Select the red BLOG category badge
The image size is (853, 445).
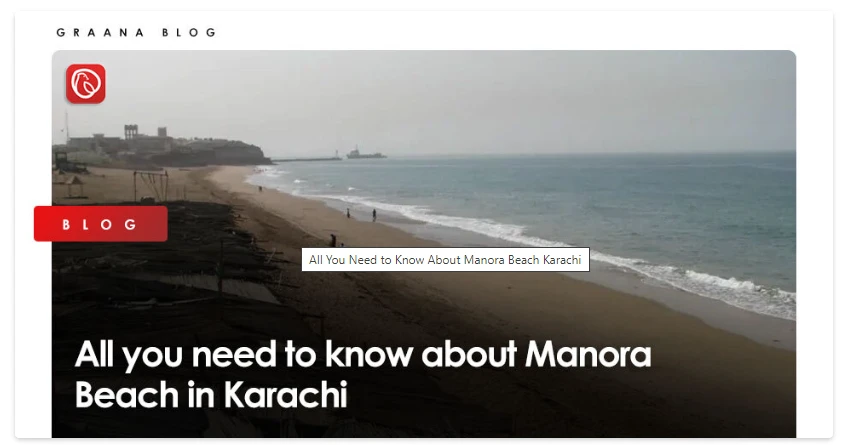point(101,224)
